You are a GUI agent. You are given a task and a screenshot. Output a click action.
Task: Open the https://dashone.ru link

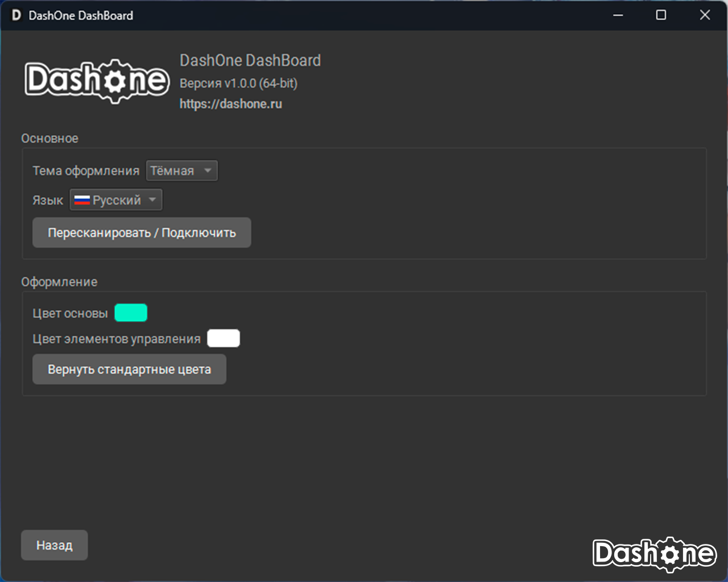(230, 104)
